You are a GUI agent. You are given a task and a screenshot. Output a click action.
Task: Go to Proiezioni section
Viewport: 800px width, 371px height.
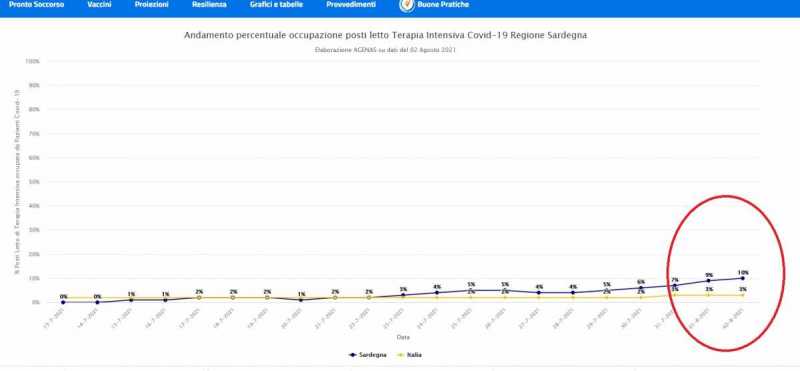coord(152,5)
